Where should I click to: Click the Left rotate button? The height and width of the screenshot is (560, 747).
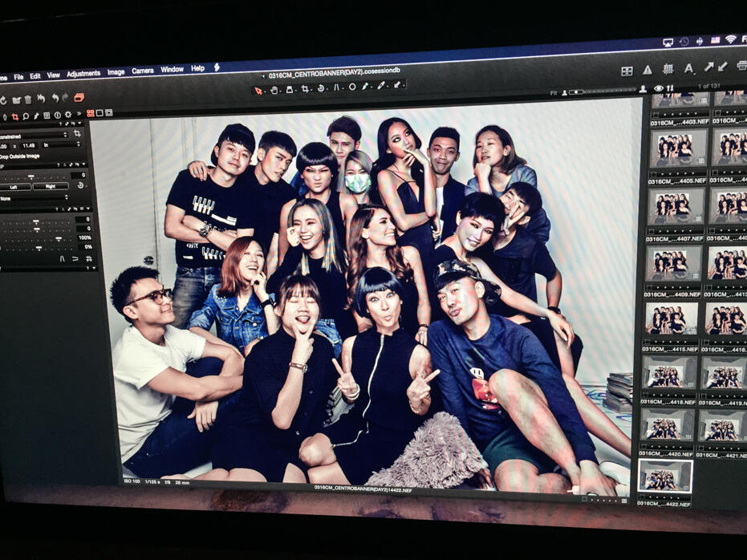(x=14, y=187)
